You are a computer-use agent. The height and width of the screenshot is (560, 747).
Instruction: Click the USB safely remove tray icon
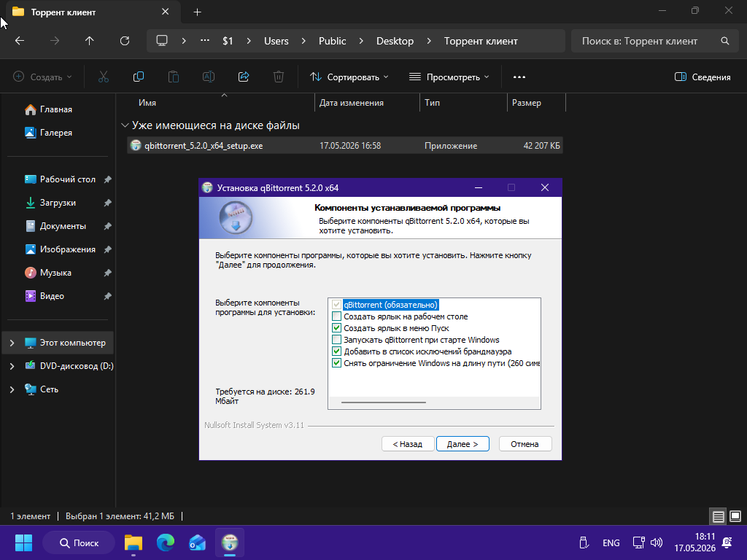click(x=584, y=542)
